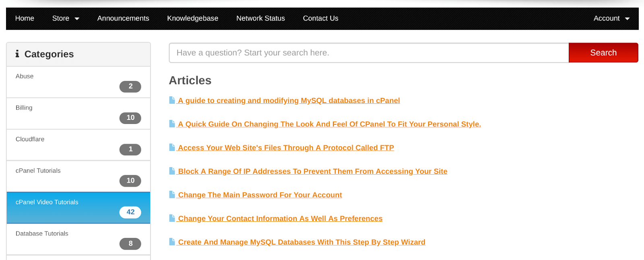Click document icon beside Contact Information article
The height and width of the screenshot is (260, 644).
pos(172,218)
